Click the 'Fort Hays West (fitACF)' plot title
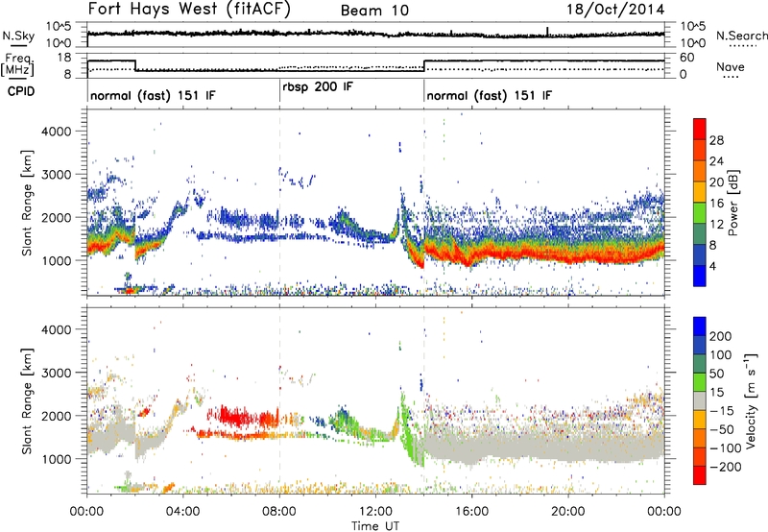The height and width of the screenshot is (532, 768). point(188,10)
